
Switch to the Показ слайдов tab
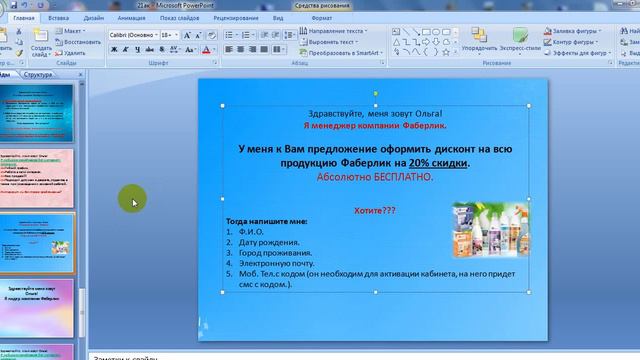click(x=180, y=18)
